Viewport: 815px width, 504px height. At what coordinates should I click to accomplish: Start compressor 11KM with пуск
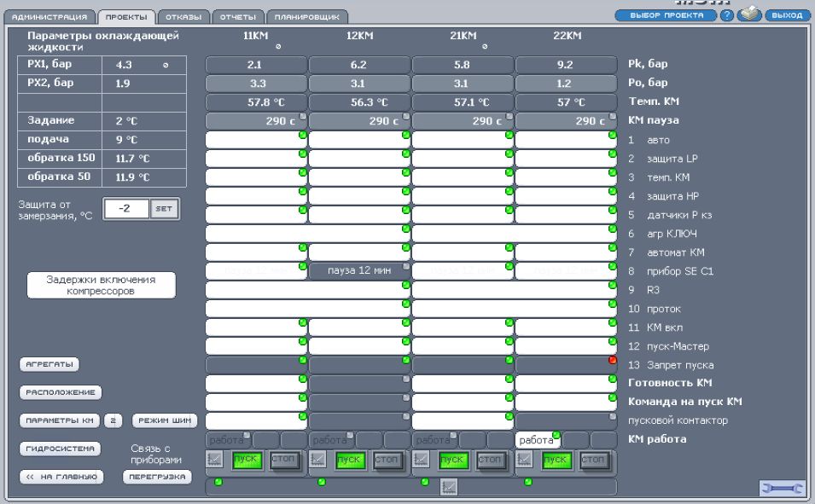point(247,460)
